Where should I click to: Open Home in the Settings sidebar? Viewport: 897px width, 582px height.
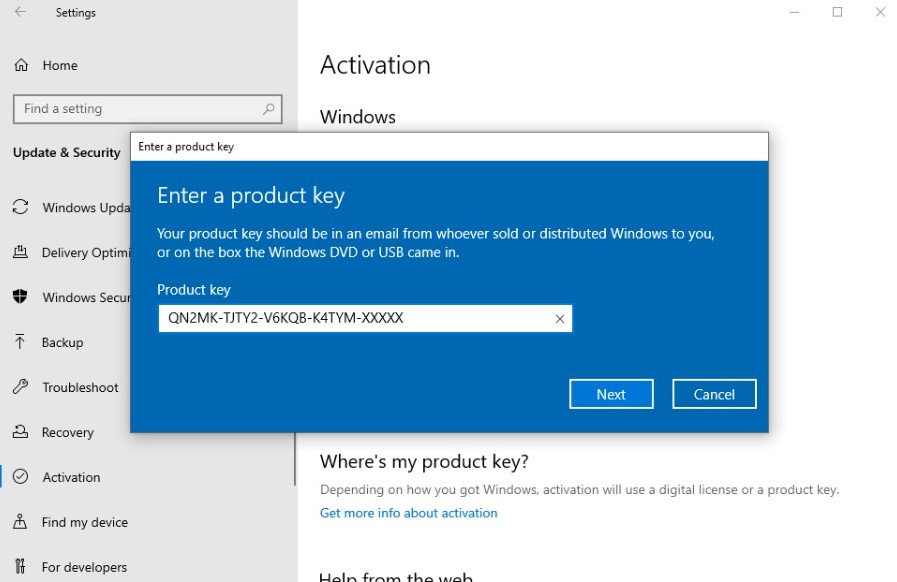click(x=60, y=65)
